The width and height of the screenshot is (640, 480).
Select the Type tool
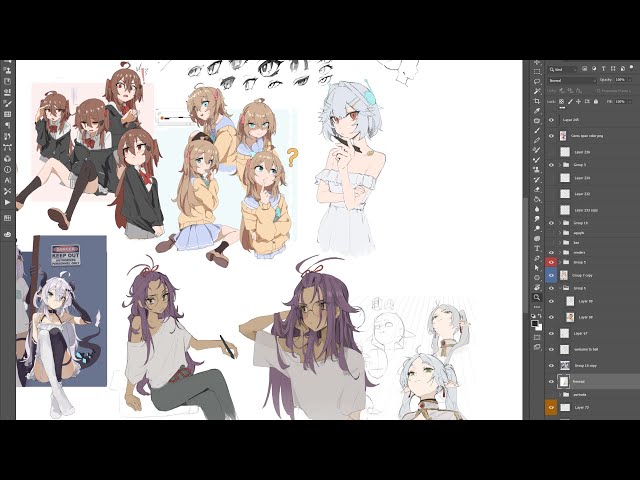pyautogui.click(x=537, y=248)
